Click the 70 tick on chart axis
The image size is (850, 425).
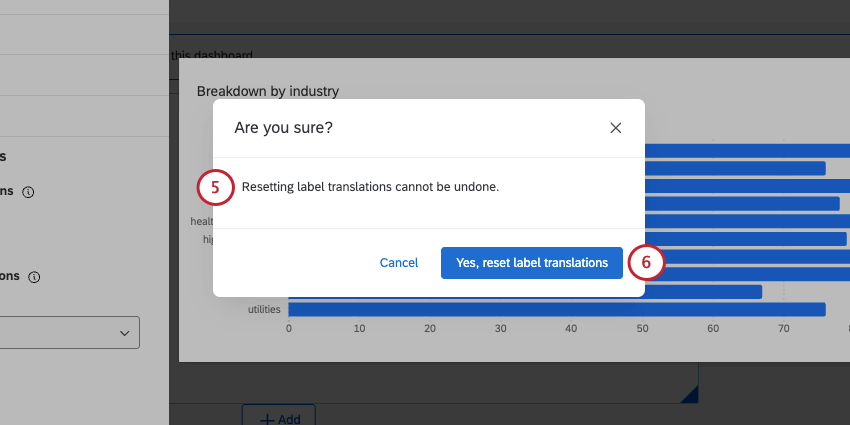783,328
